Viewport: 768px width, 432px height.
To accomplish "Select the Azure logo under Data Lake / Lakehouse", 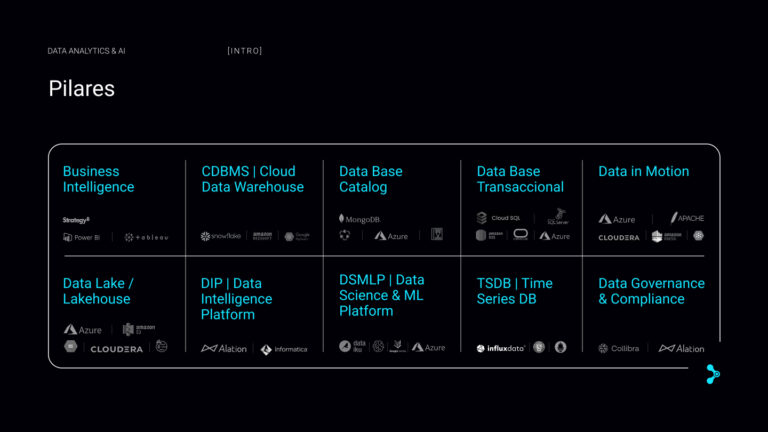I will [x=83, y=330].
